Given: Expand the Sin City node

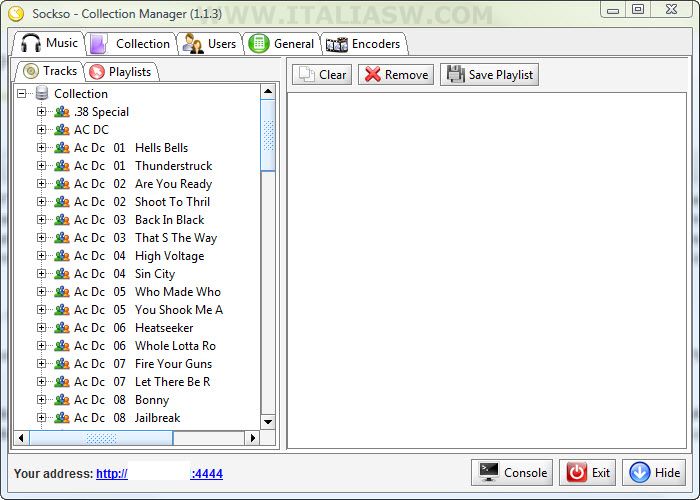Looking at the screenshot, I should (x=41, y=274).
